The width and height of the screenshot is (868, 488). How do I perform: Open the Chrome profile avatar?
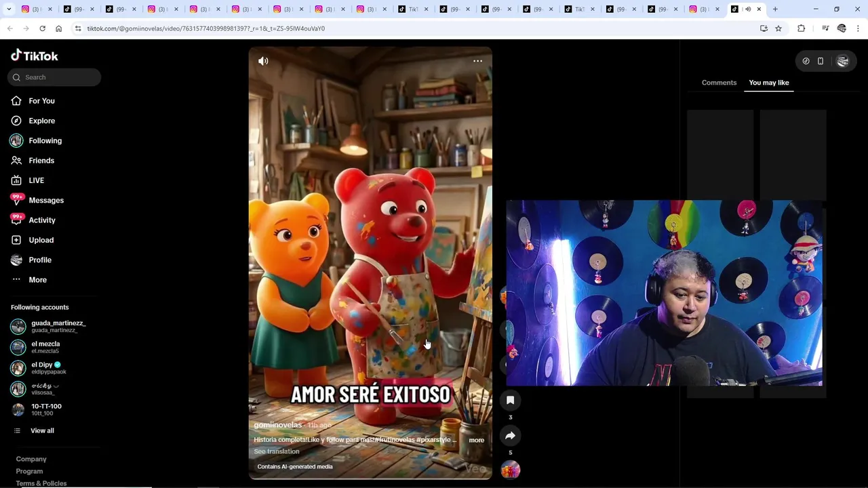[x=842, y=28]
